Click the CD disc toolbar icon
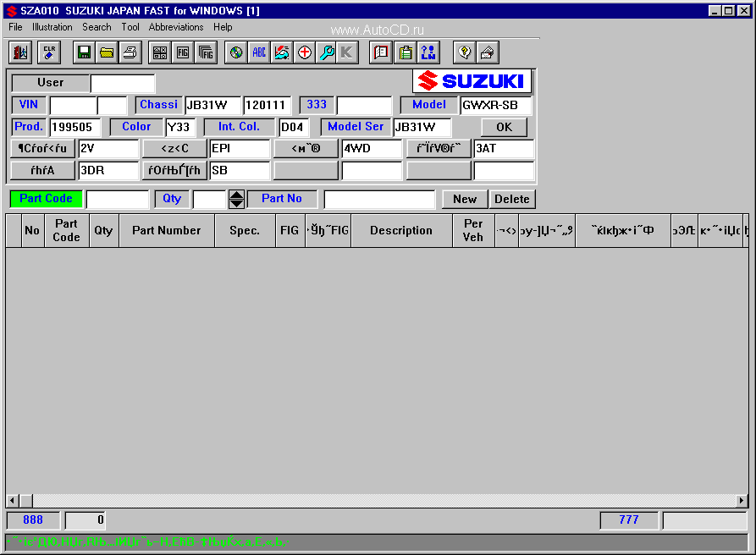This screenshot has width=756, height=555. (x=235, y=52)
